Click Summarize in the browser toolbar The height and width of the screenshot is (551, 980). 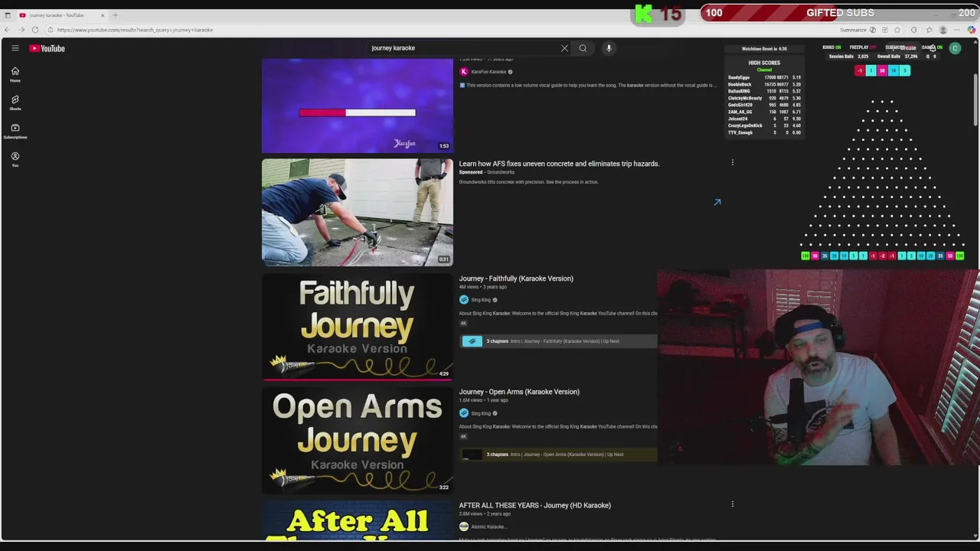853,30
